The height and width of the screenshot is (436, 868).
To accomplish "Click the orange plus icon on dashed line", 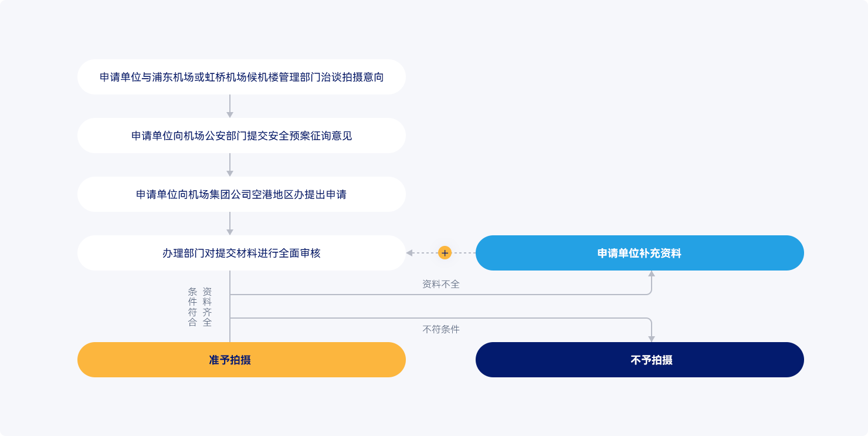I will coord(445,253).
